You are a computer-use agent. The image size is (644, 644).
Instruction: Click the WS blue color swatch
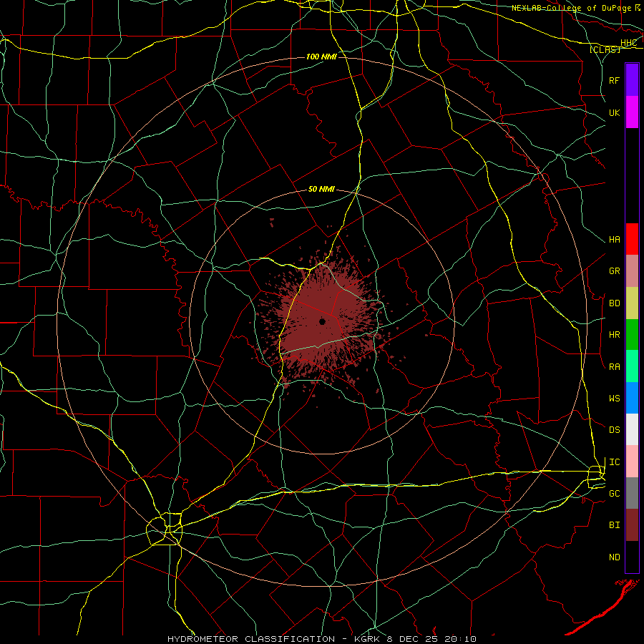(632, 398)
